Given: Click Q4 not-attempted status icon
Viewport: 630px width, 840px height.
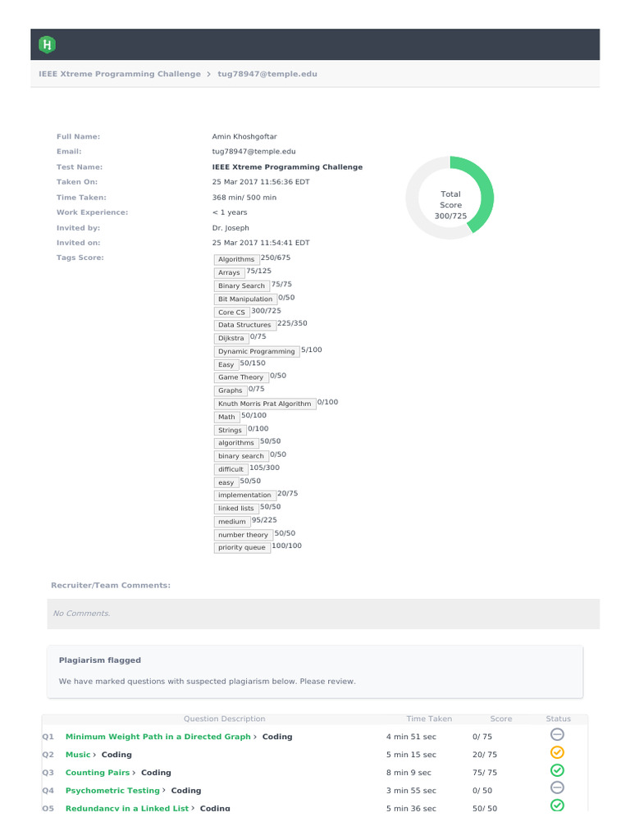Looking at the screenshot, I should 557,789.
